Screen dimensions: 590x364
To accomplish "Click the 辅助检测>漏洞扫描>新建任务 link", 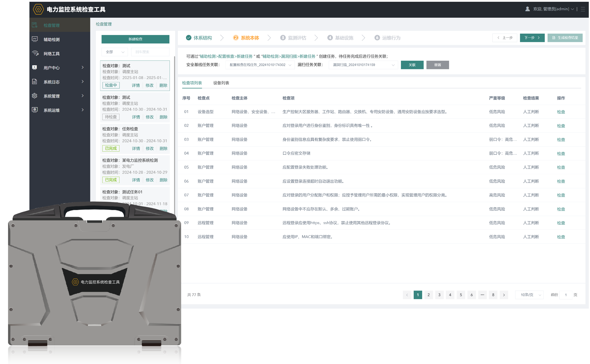I will pos(289,56).
